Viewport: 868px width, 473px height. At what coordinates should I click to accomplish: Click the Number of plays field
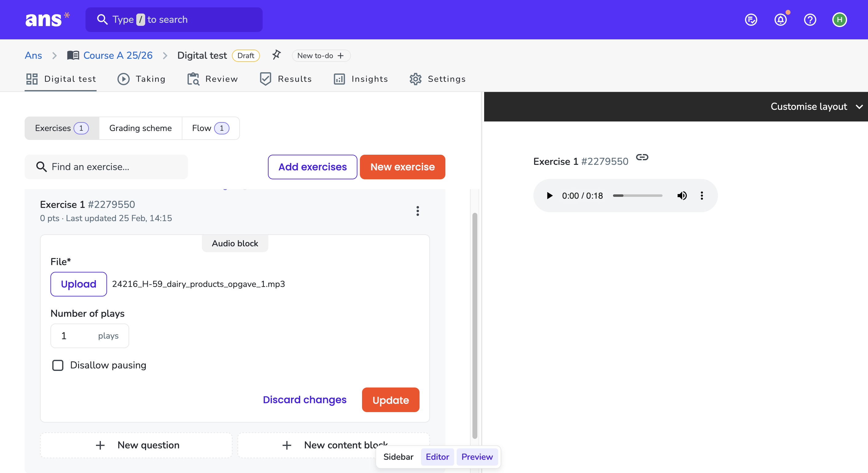(x=90, y=336)
